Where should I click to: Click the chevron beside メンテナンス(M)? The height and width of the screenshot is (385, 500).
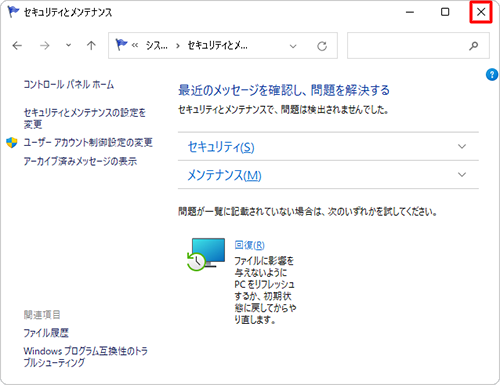click(x=462, y=174)
